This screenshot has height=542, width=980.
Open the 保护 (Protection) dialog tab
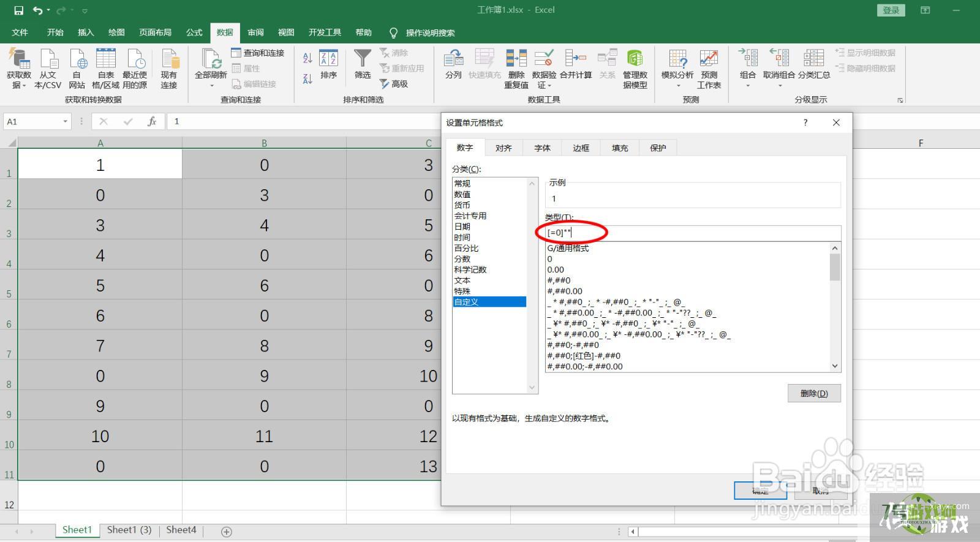click(658, 148)
